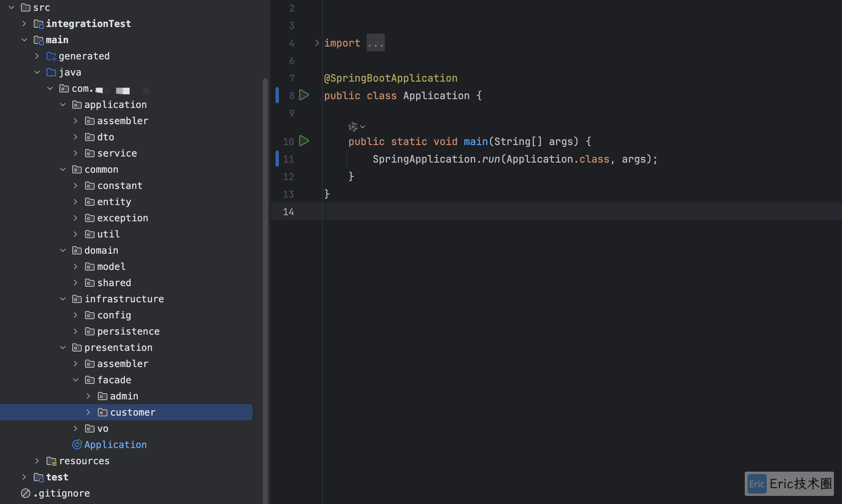Expand the dto package chevron
The image size is (842, 504).
coord(75,137)
